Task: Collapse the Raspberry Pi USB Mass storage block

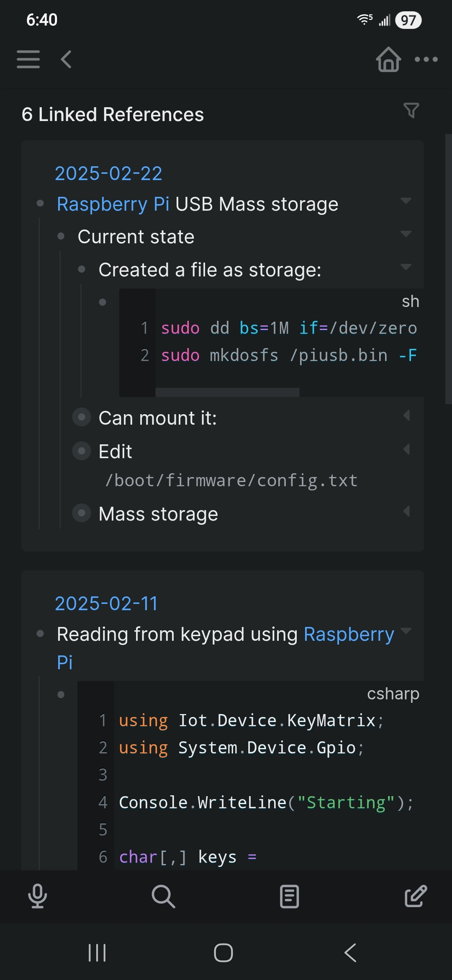Action: 406,201
